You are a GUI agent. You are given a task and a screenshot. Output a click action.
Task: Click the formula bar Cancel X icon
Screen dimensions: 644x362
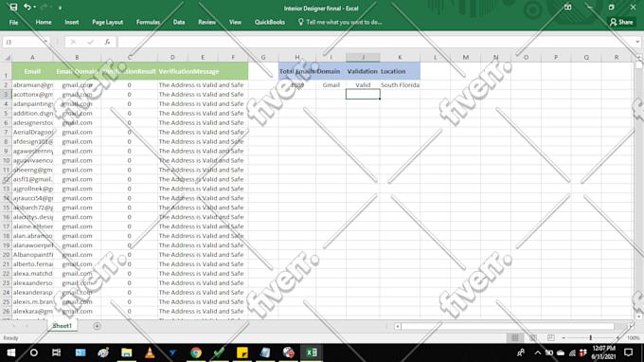tap(73, 42)
